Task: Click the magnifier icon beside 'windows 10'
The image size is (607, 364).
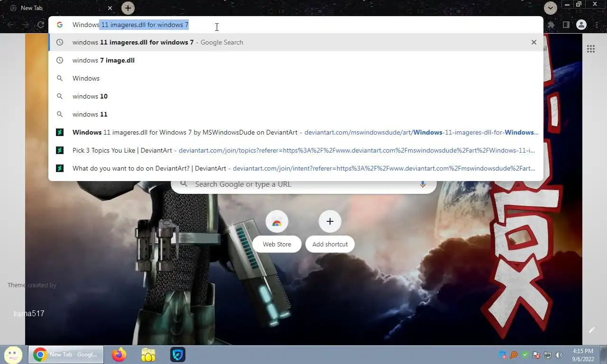Action: click(60, 96)
